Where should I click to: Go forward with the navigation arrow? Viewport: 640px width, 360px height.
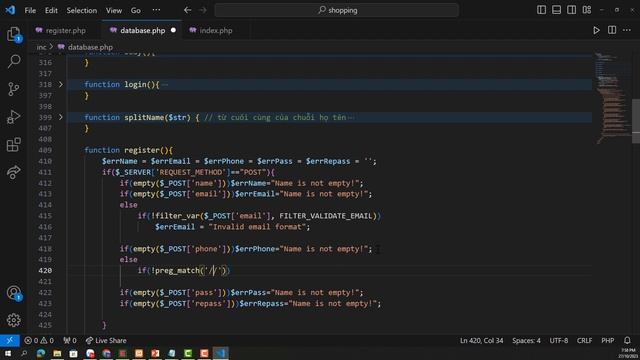203,10
